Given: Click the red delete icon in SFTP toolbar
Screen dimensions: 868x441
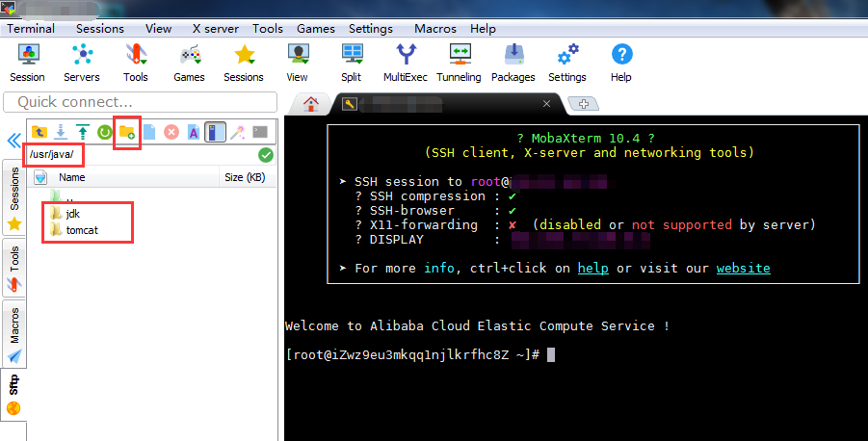Looking at the screenshot, I should pyautogui.click(x=171, y=132).
